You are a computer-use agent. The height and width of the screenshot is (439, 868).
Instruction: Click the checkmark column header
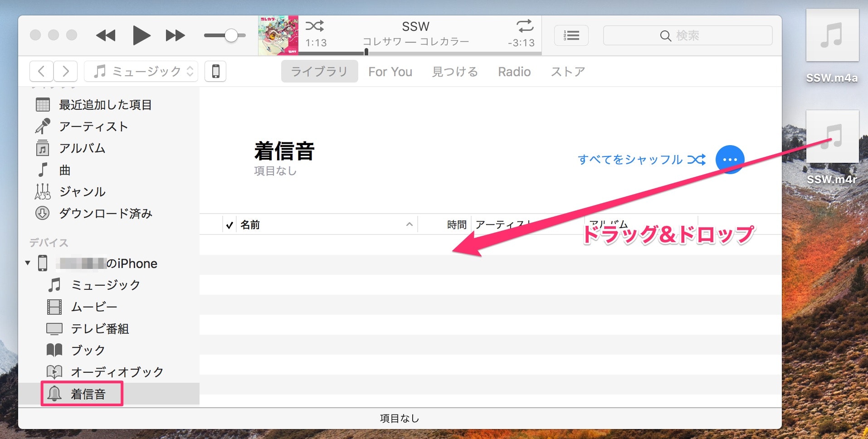click(229, 225)
